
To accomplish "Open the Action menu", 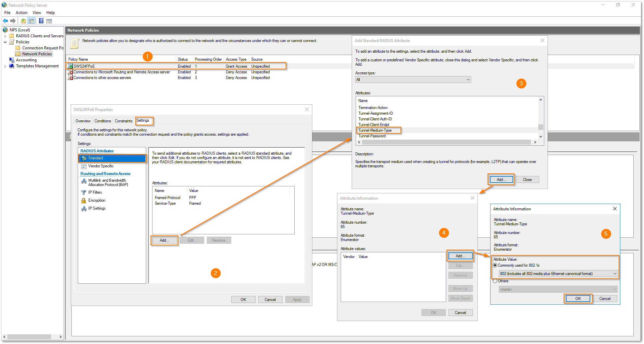I will (x=21, y=13).
